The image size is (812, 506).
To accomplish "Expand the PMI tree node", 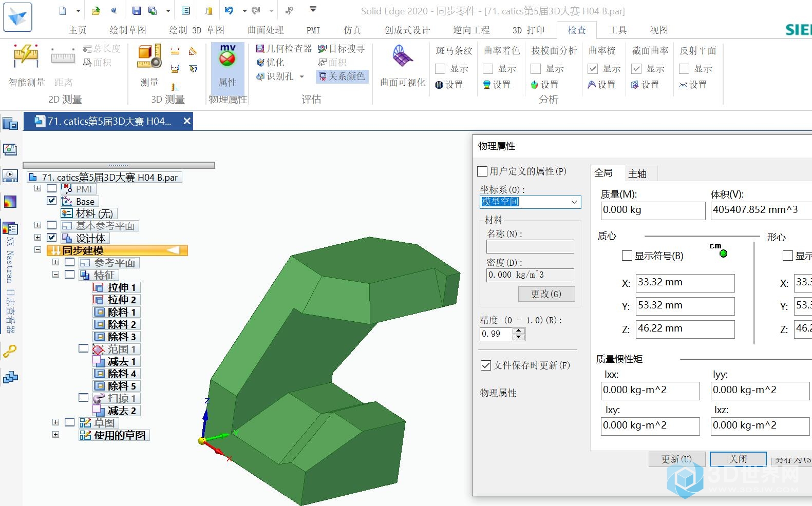I will click(x=37, y=188).
